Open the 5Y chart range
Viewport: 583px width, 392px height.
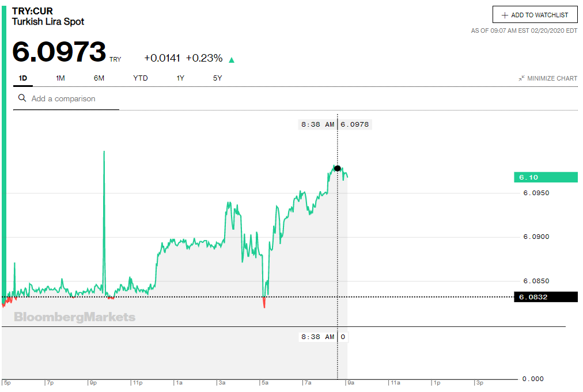point(217,78)
